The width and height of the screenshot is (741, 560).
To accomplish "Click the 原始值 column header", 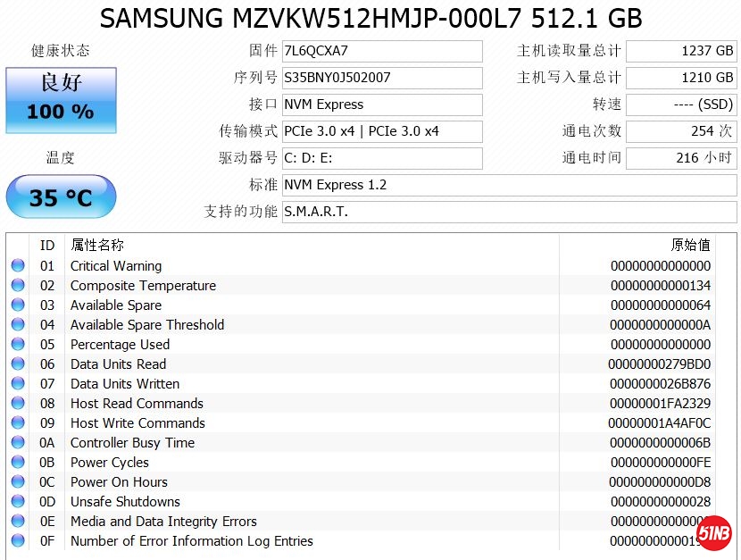I will pyautogui.click(x=690, y=245).
